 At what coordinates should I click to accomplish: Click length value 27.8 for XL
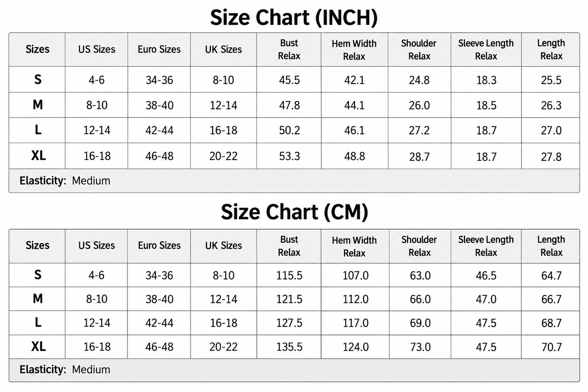[x=551, y=157]
